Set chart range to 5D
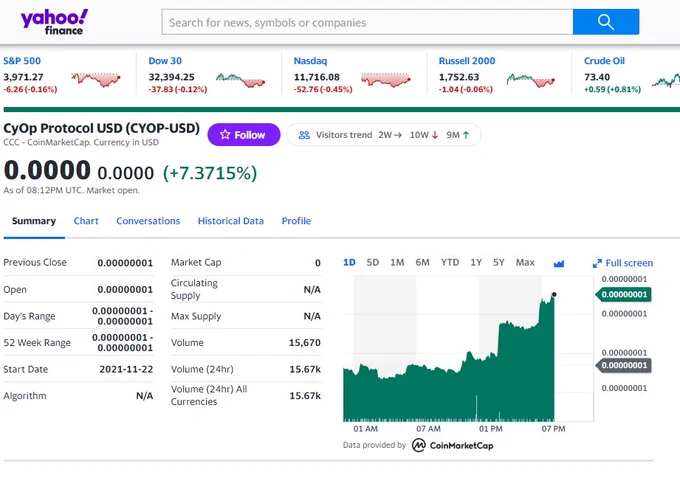The image size is (680, 478). click(373, 262)
